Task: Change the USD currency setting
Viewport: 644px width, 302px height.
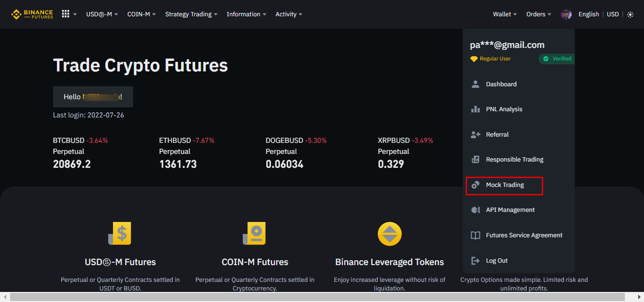Action: click(x=613, y=14)
